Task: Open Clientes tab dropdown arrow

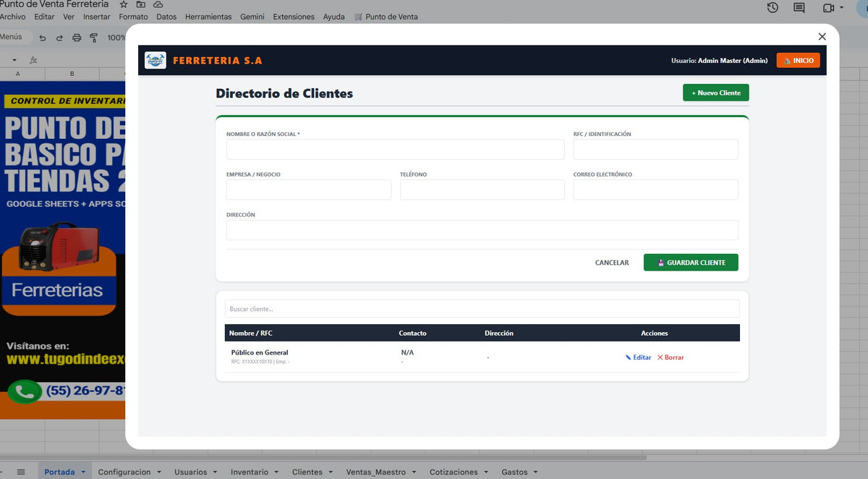Action: [x=331, y=472]
